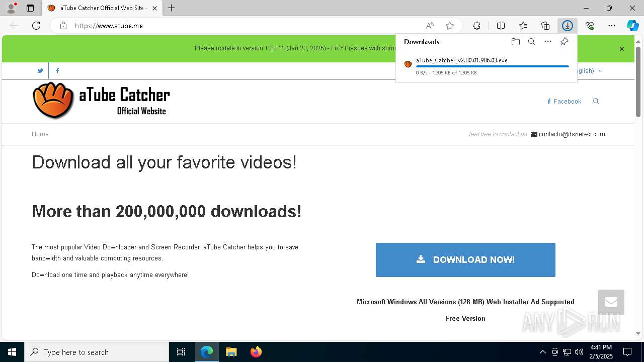The height and width of the screenshot is (362, 644).
Task: Open the tab actions menu icon
Action: click(30, 8)
